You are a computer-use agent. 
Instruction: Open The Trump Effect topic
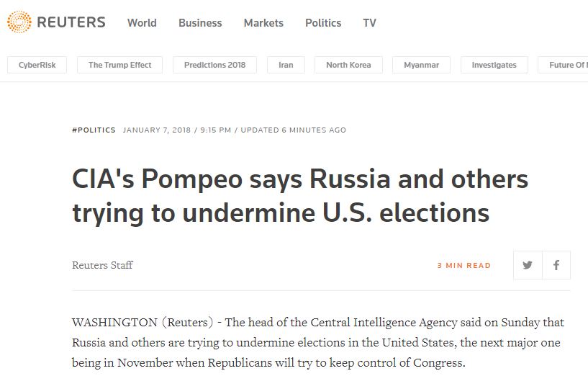(120, 65)
